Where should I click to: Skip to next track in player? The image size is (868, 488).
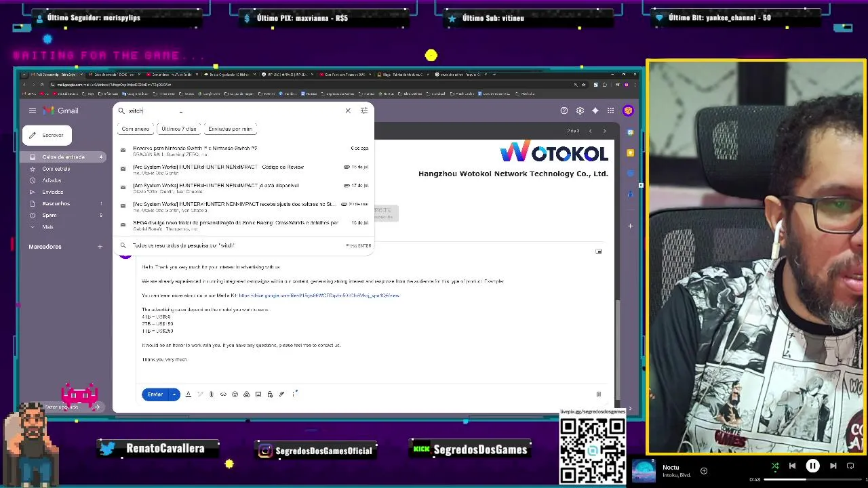833,466
